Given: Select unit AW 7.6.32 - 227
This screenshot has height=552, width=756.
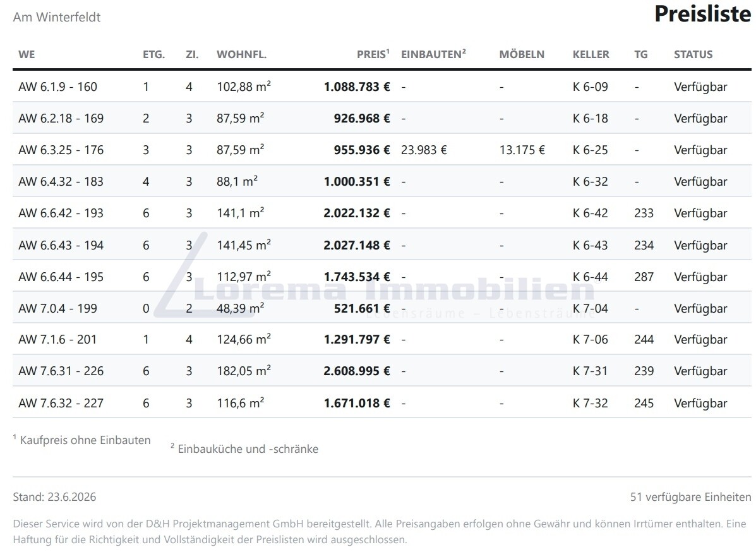Looking at the screenshot, I should click(x=61, y=403).
